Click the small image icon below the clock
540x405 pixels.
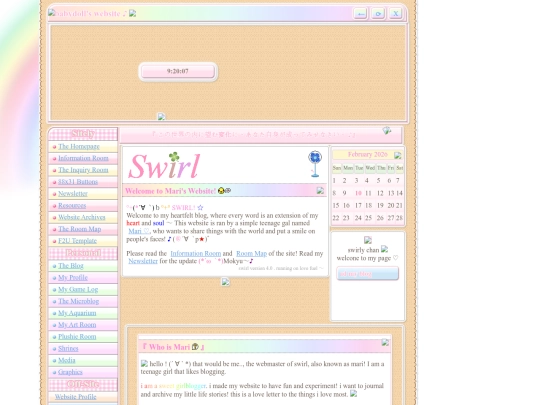tap(161, 116)
